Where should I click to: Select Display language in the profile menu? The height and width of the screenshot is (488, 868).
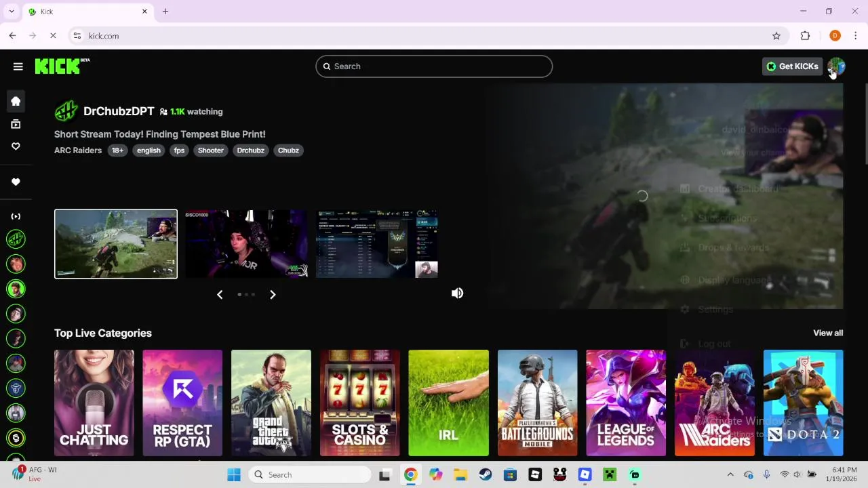pyautogui.click(x=735, y=280)
